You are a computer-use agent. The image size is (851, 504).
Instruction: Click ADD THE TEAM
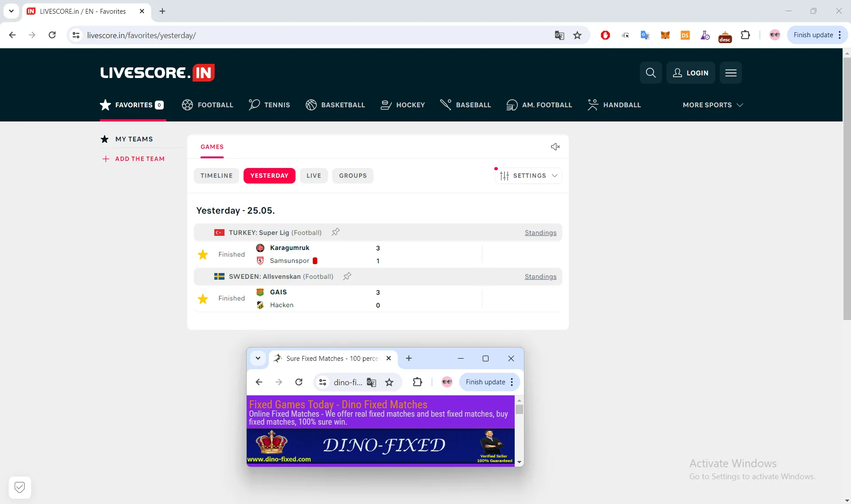click(x=134, y=159)
